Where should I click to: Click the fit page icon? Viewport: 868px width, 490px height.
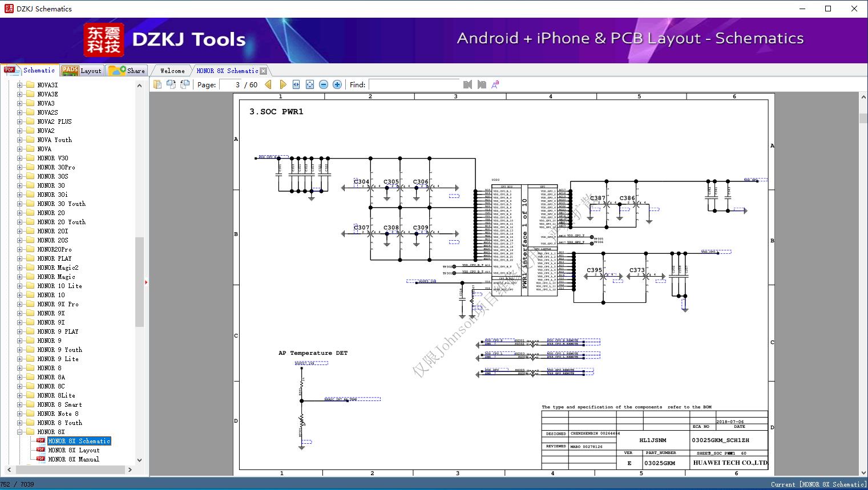(310, 84)
